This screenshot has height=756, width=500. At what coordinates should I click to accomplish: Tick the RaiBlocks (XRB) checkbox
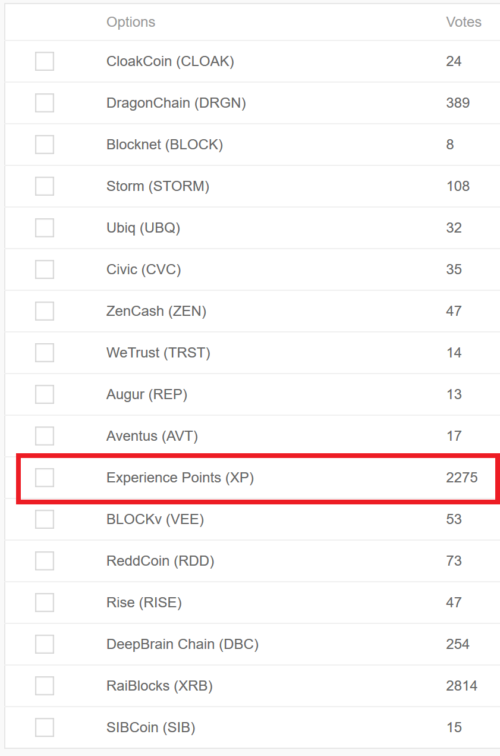pyautogui.click(x=44, y=686)
